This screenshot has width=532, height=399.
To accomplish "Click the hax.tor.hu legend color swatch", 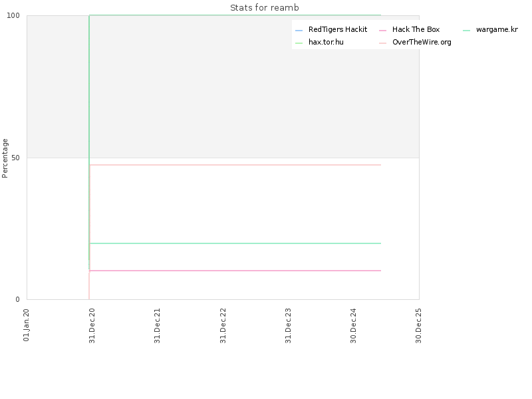I will click(x=299, y=43).
